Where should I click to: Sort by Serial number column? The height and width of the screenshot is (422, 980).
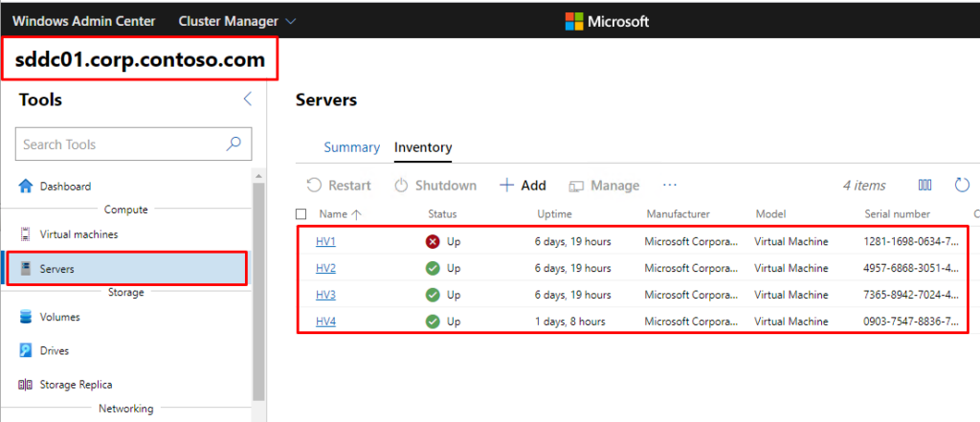(x=898, y=213)
